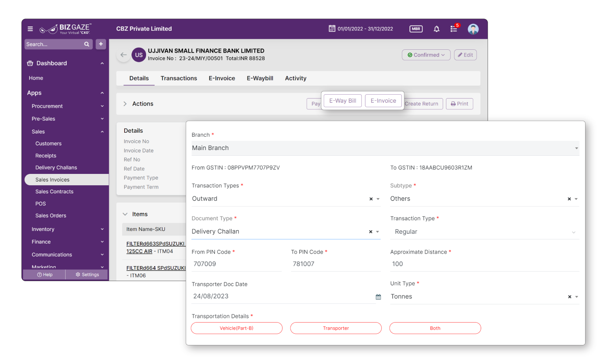
Task: Open Sales Orders in the sidebar
Action: tap(51, 216)
